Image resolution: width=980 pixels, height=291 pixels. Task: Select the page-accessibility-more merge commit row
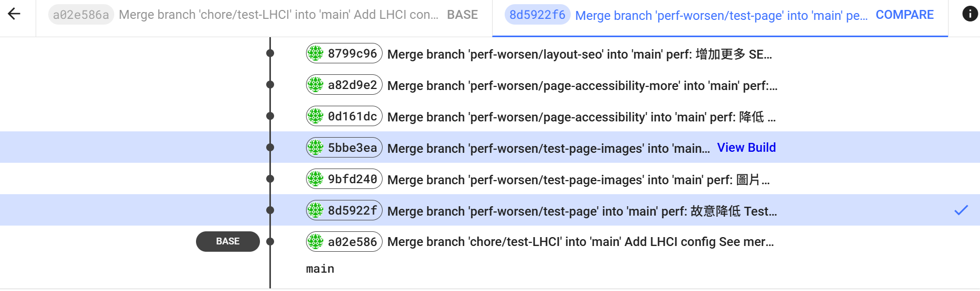(490, 85)
